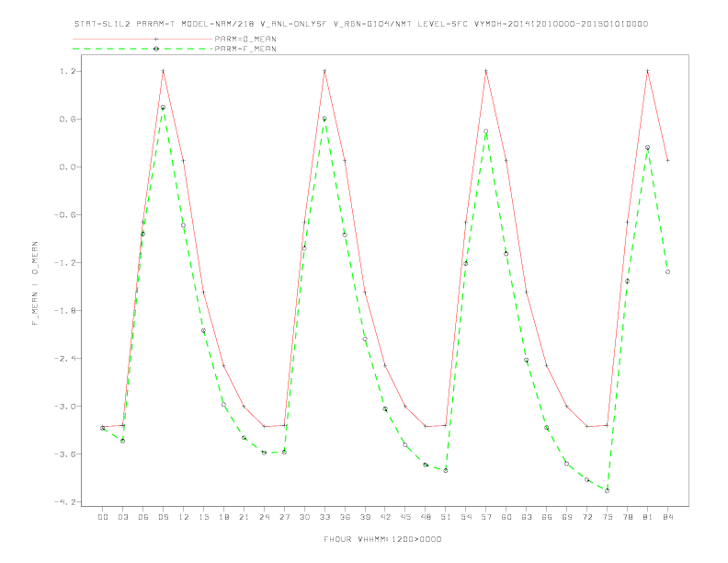The height and width of the screenshot is (563, 728).
Task: Click the chart title starting with STAT=SL1L2
Action: pos(361,24)
